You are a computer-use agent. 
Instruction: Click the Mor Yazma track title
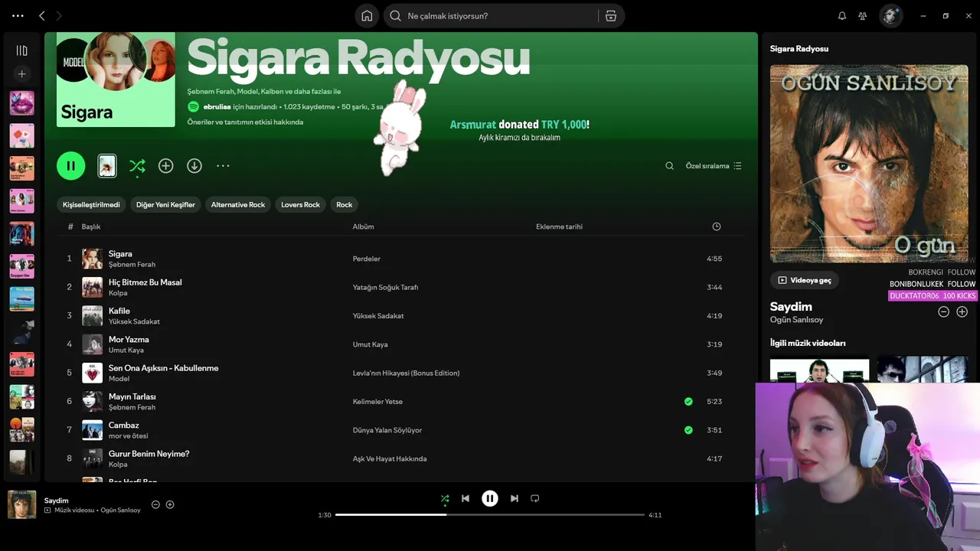click(129, 340)
